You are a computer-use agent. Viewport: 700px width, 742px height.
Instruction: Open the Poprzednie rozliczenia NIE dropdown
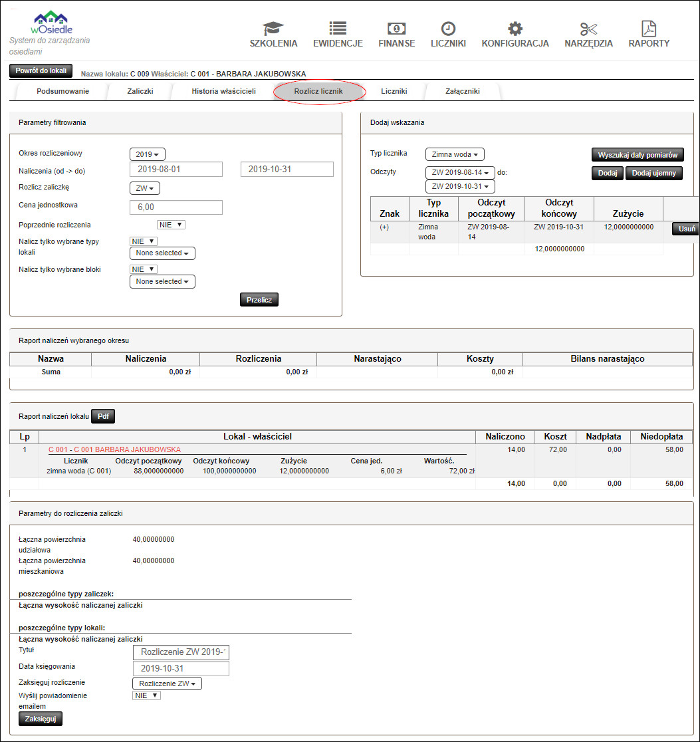point(171,225)
